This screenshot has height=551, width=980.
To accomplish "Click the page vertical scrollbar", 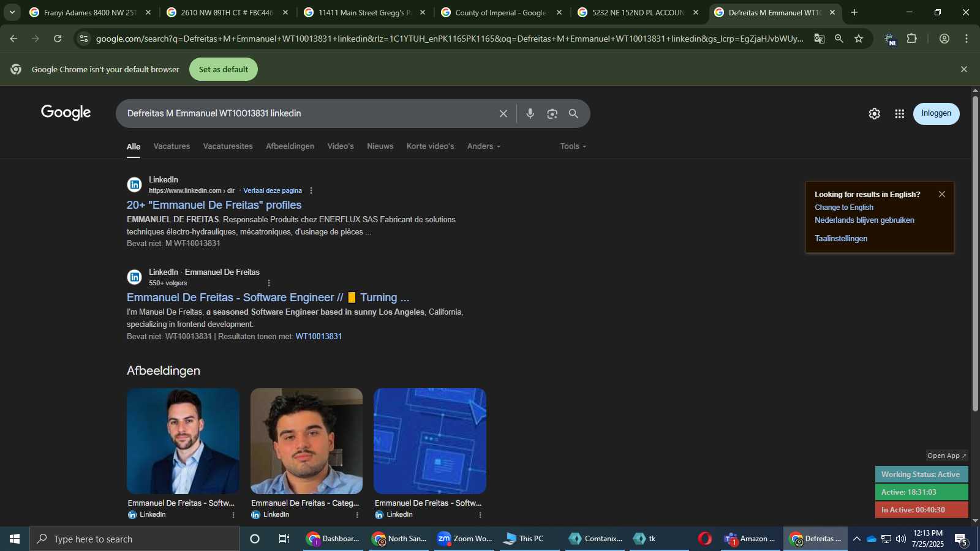I will coord(975,253).
